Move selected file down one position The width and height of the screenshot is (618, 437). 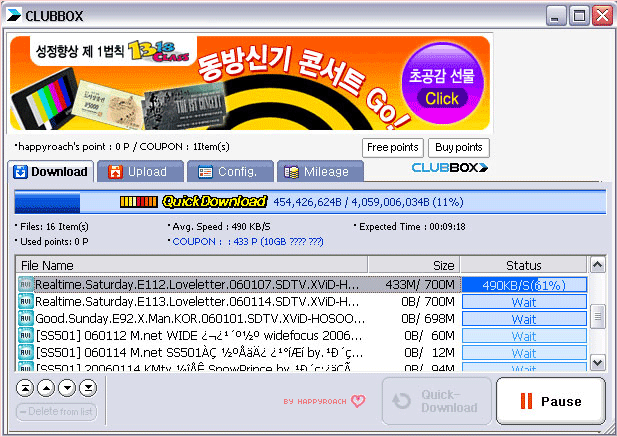pos(67,389)
